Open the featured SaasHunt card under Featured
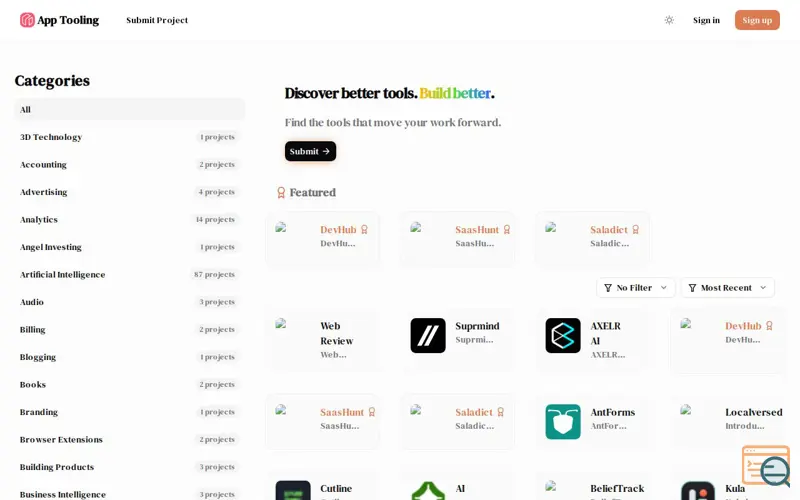This screenshot has width=800, height=500. 458,240
